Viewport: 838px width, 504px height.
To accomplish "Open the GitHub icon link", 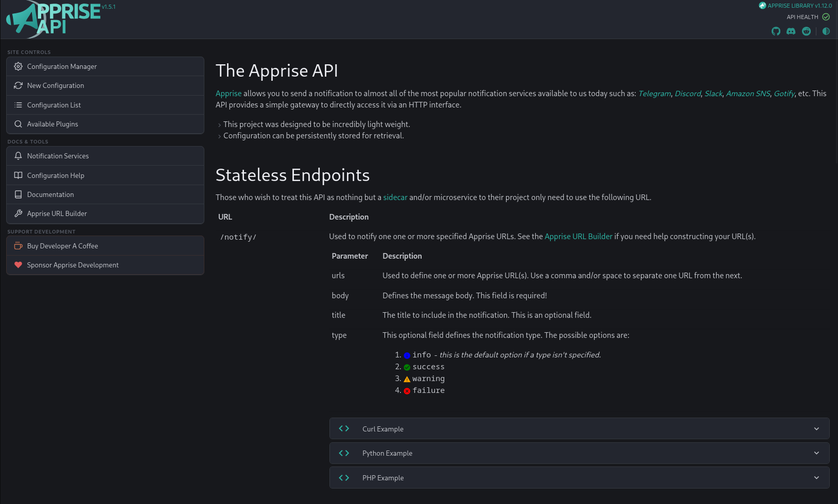I will coord(776,31).
